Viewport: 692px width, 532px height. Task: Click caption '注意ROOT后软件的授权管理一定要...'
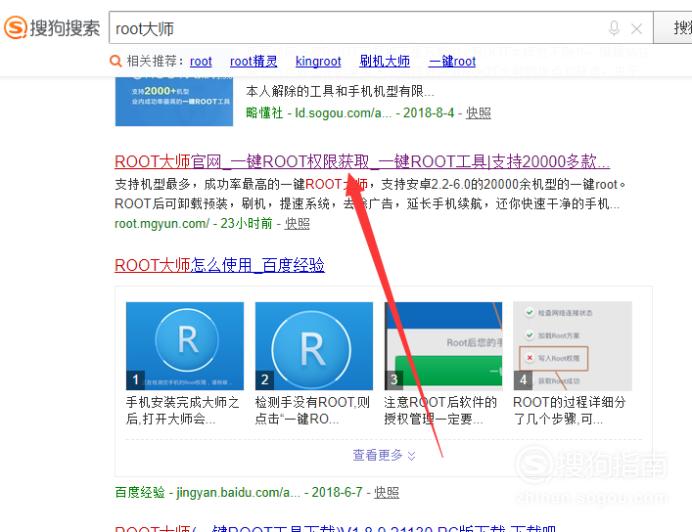tap(440, 410)
